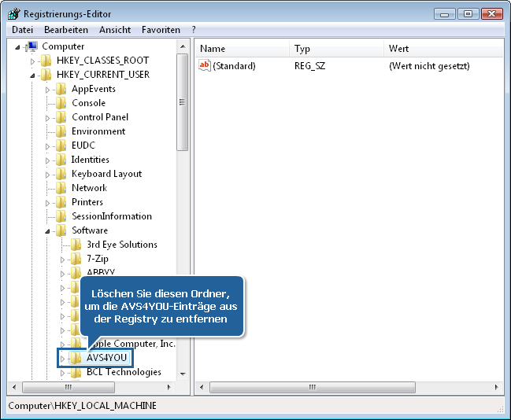Screen dimensions: 511x420
Task: Click the Registry Editor title bar icon
Action: tap(14, 14)
